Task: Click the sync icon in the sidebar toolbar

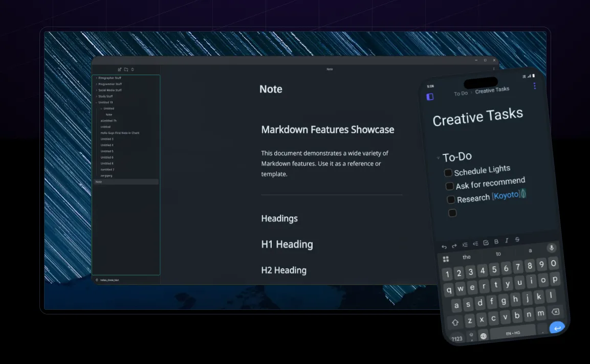Action: pyautogui.click(x=133, y=69)
